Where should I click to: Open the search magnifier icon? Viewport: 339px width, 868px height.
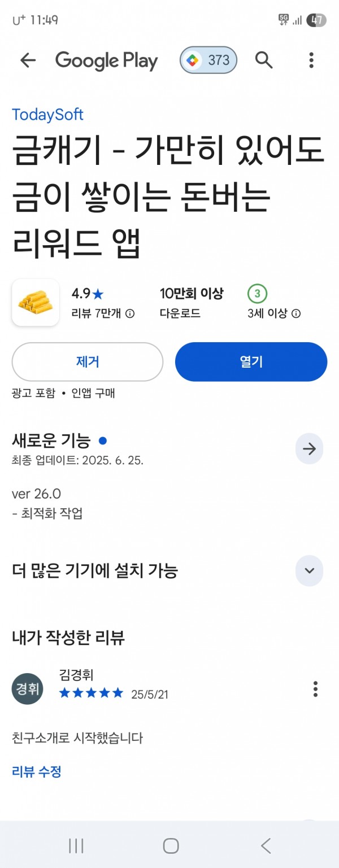coord(264,60)
